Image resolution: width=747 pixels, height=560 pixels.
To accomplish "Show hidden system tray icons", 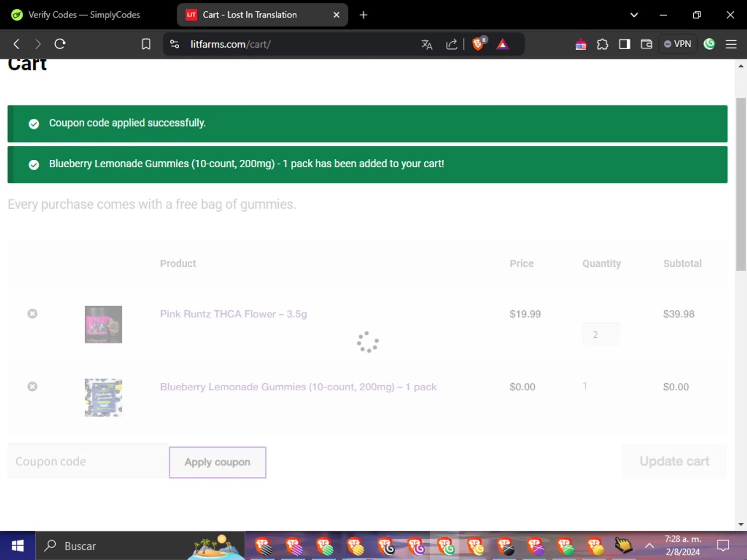I will point(649,546).
